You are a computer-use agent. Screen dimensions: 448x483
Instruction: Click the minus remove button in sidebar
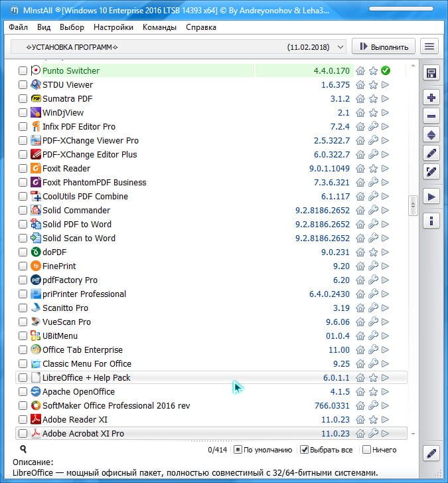click(431, 116)
